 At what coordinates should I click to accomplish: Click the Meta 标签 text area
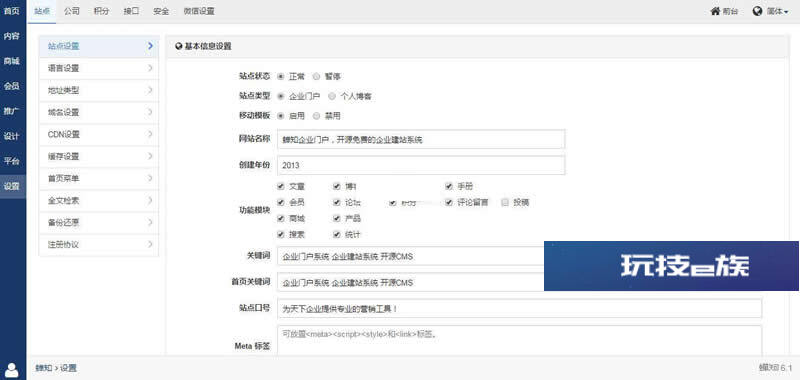pyautogui.click(x=519, y=340)
